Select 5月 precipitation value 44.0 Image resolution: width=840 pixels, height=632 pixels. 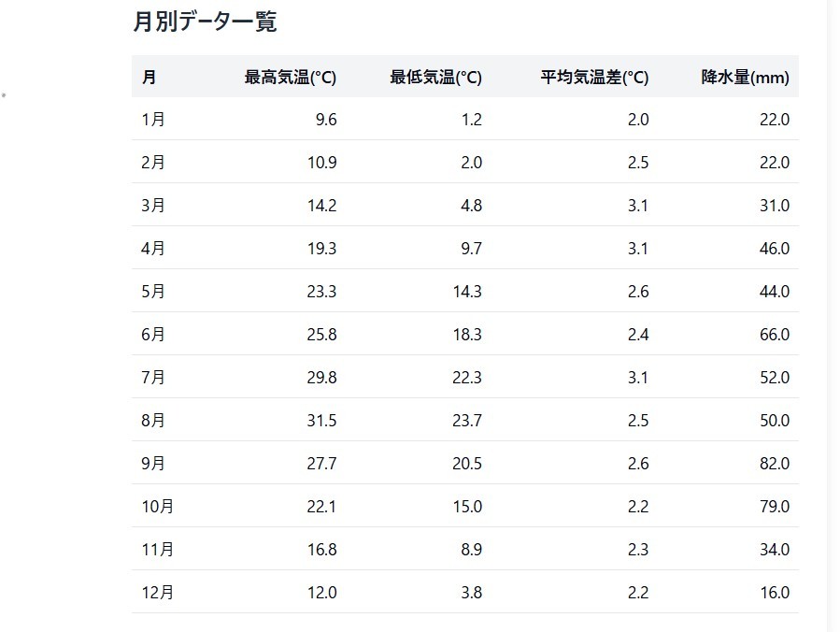click(774, 292)
